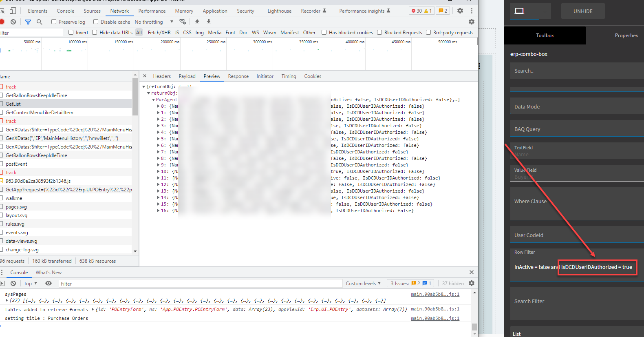Clear the network log
This screenshot has width=644, height=337.
(x=13, y=22)
